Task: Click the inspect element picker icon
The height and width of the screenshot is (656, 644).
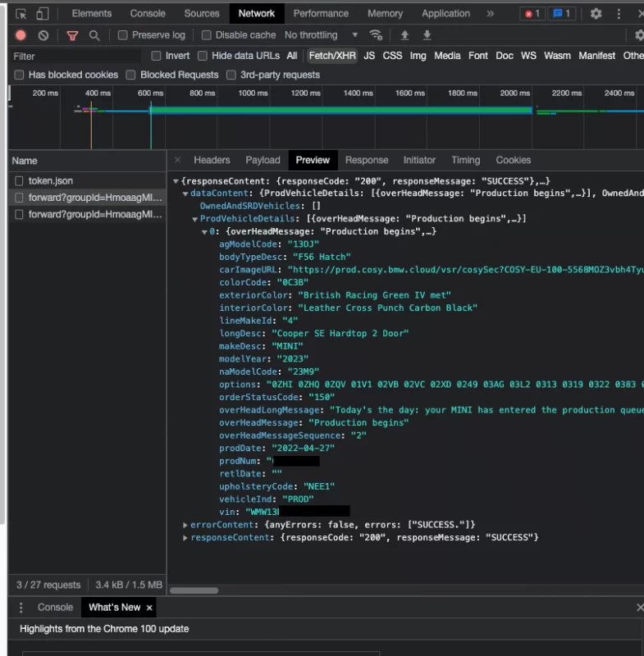Action: click(21, 14)
